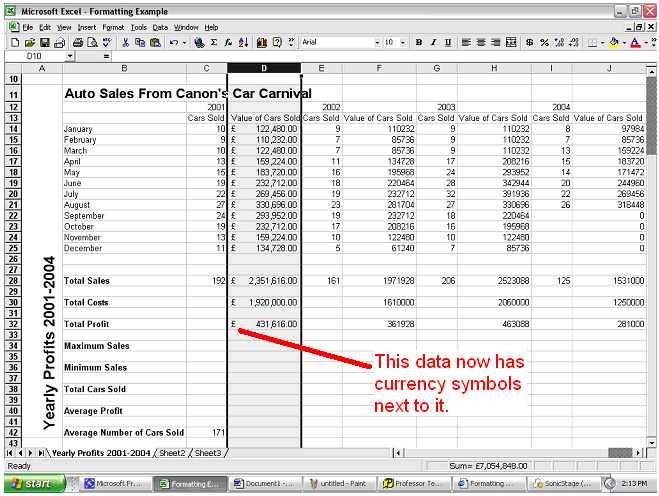Toggle Bold formatting
Viewport: 659px width, 496px height.
tap(419, 43)
